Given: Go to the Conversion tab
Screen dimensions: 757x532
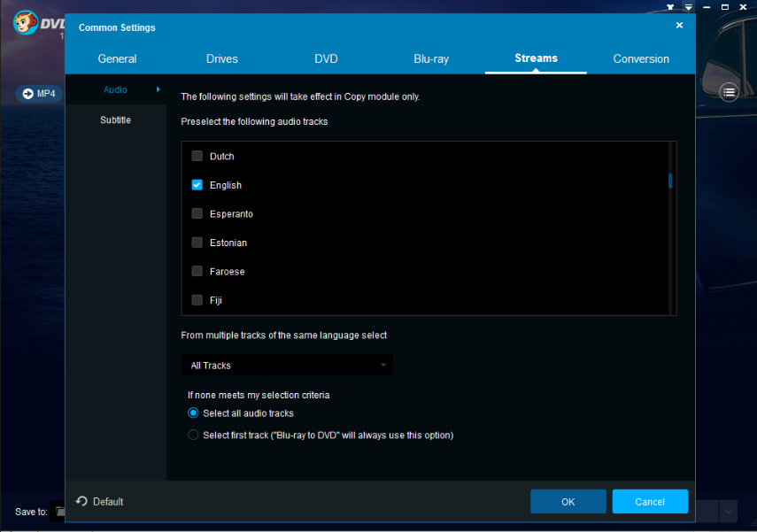Looking at the screenshot, I should tap(641, 59).
